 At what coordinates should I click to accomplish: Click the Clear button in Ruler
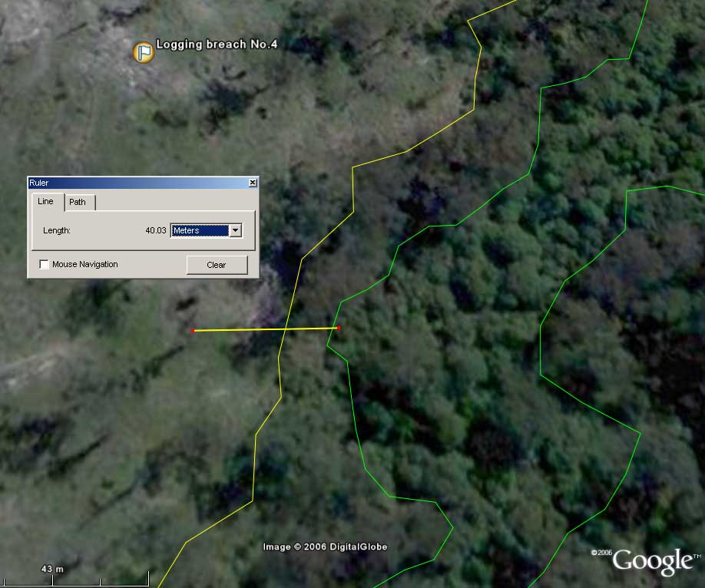coord(217,265)
